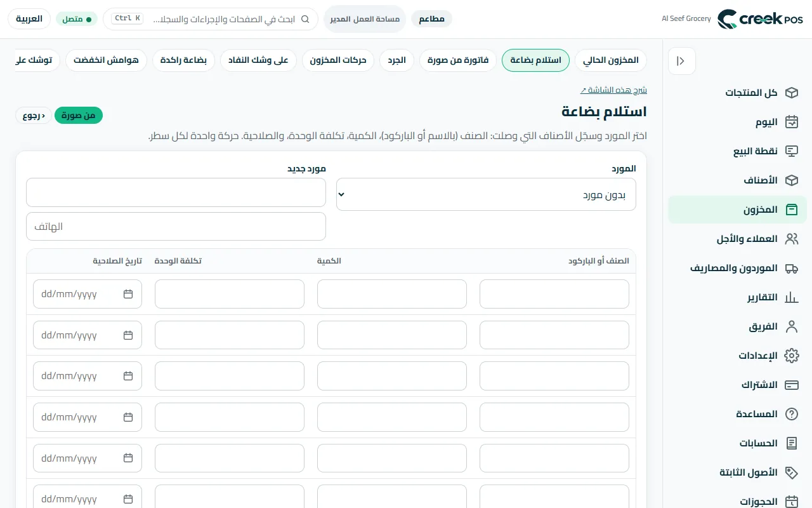Click the متصل connection status badge
812x508 pixels.
coord(77,19)
